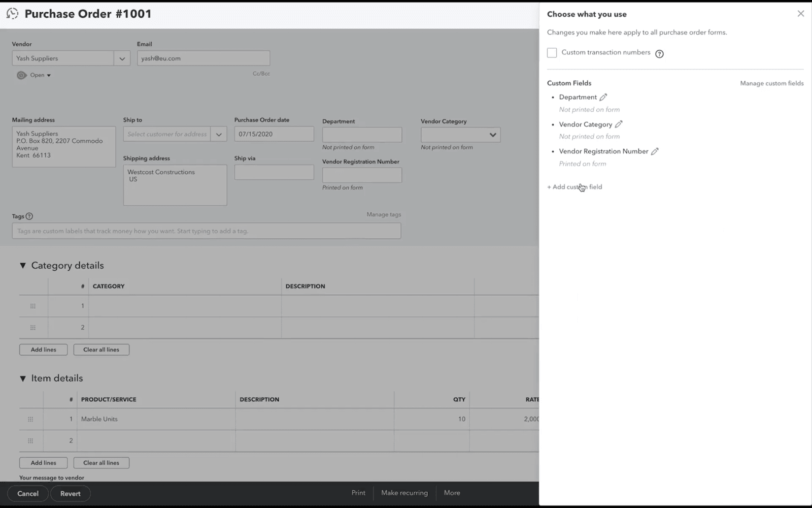
Task: Click the Cancel button
Action: (x=28, y=494)
